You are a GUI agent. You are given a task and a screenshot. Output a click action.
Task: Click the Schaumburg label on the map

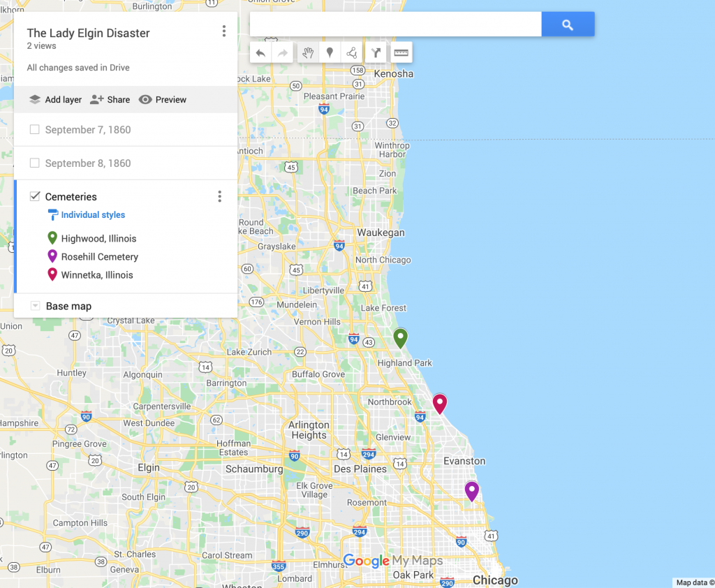click(x=254, y=469)
